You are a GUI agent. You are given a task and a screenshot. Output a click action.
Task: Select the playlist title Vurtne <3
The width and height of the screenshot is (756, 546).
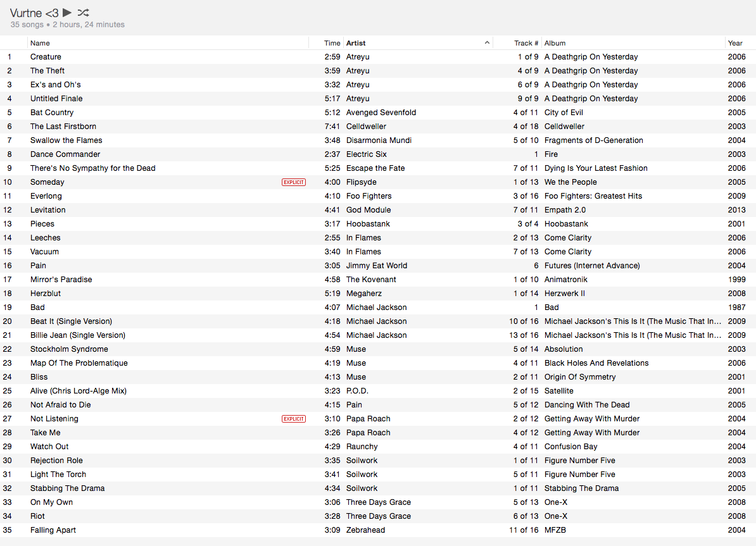[x=34, y=13]
